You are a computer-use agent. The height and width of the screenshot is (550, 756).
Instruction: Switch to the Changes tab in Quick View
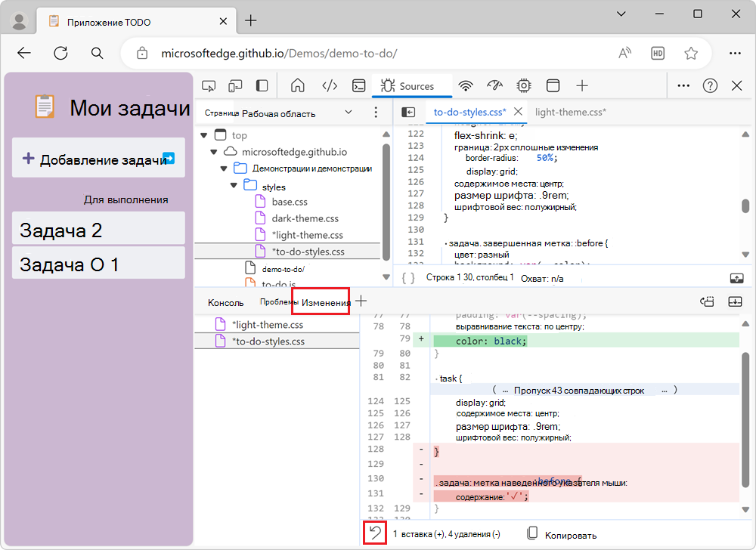tap(325, 302)
